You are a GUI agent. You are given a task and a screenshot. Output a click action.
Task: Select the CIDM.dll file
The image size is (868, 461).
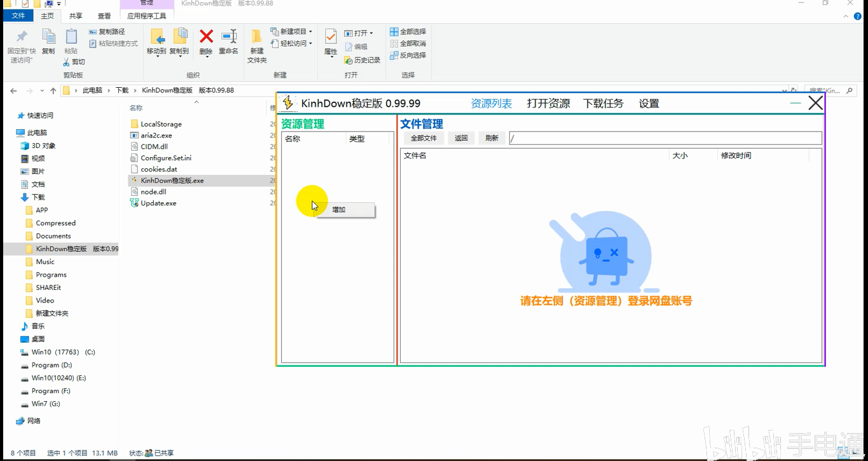pyautogui.click(x=149, y=147)
